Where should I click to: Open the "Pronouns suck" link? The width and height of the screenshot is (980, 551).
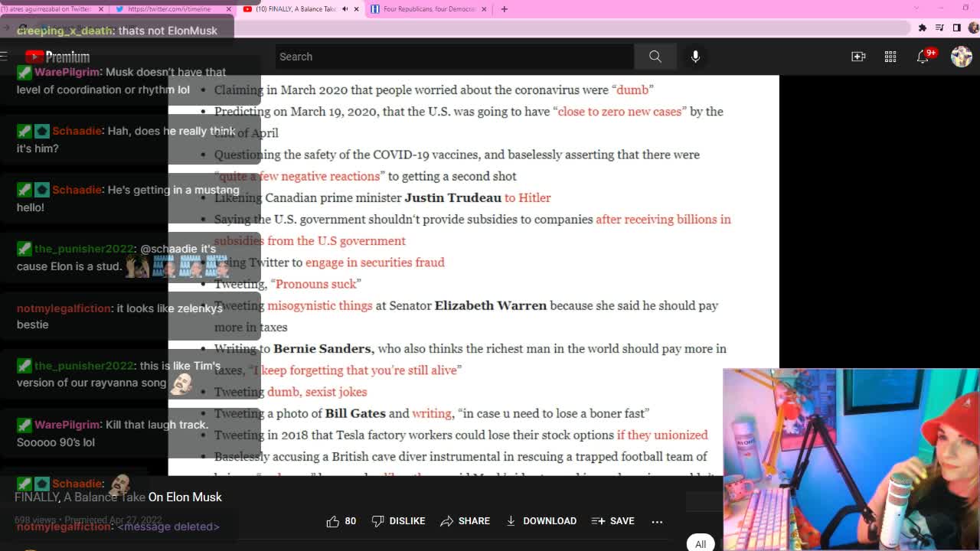click(316, 284)
